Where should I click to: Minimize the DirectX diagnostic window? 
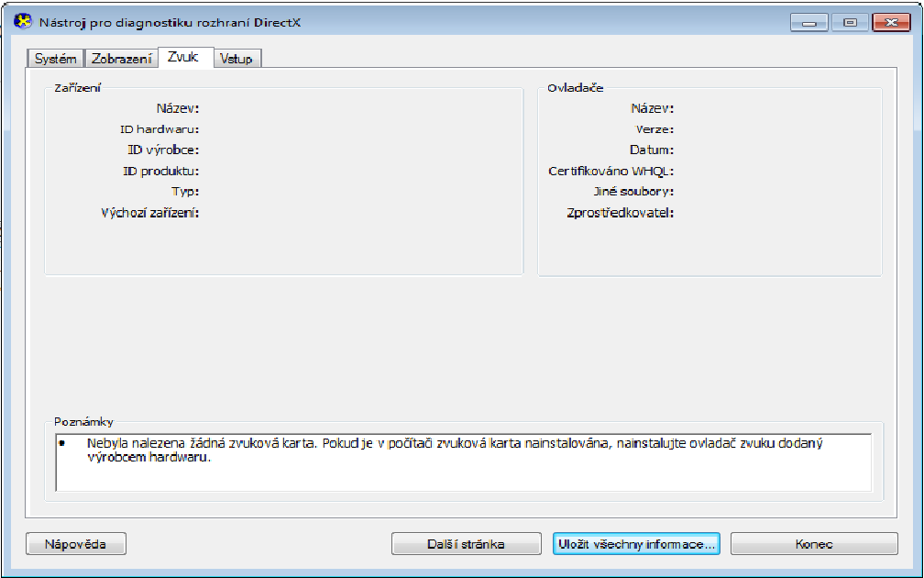(809, 22)
